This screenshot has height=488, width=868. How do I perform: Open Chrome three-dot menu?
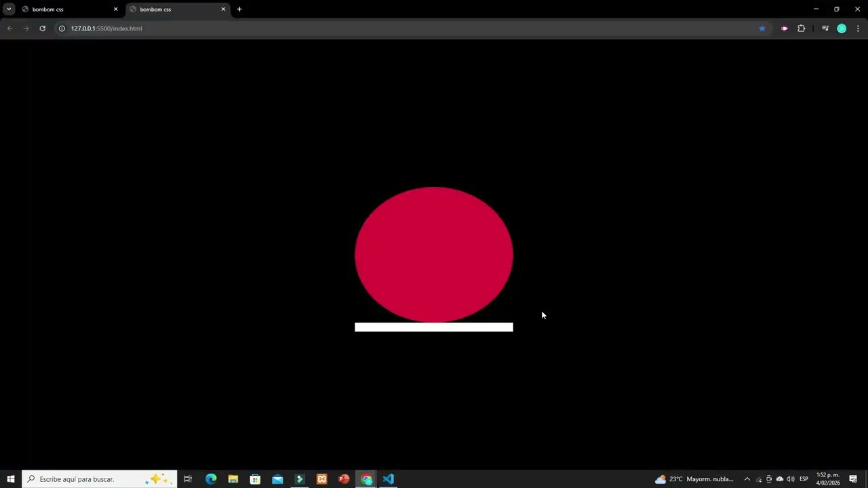(x=859, y=28)
